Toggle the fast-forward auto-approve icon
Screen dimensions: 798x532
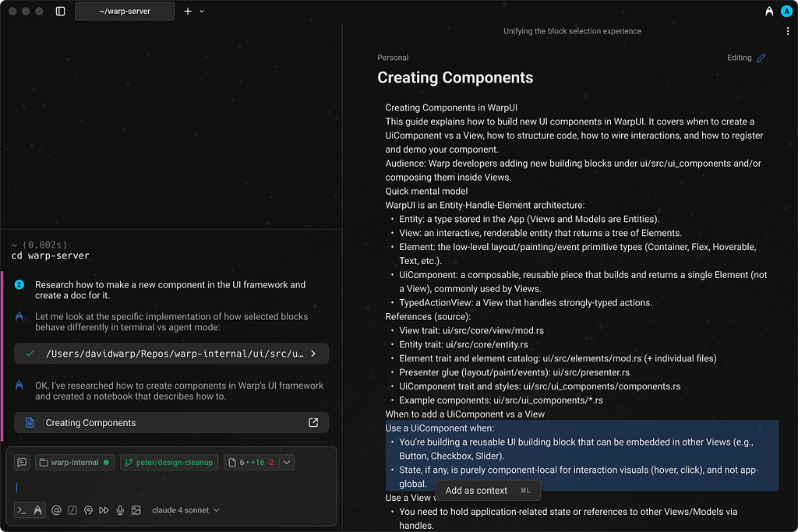[104, 510]
